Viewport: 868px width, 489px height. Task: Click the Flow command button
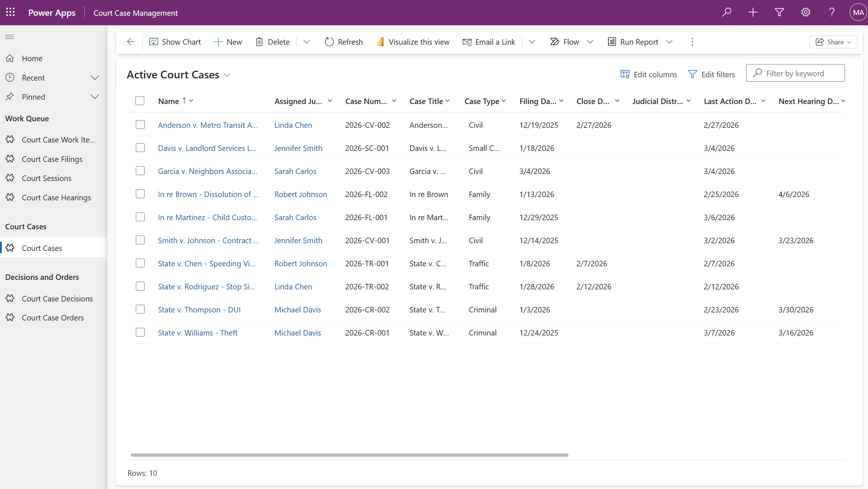pos(565,42)
